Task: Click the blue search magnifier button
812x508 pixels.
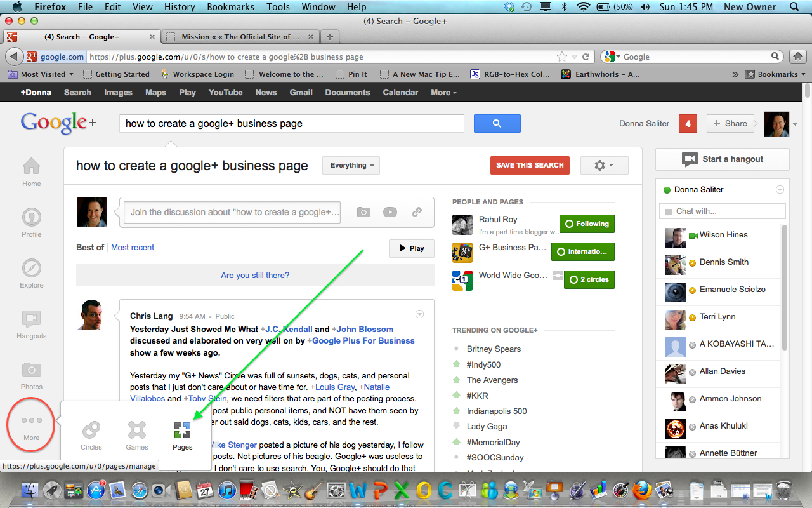Action: (x=497, y=123)
